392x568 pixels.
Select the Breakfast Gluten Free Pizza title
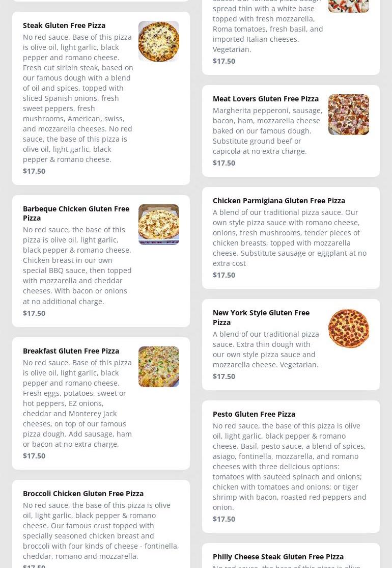(x=71, y=350)
